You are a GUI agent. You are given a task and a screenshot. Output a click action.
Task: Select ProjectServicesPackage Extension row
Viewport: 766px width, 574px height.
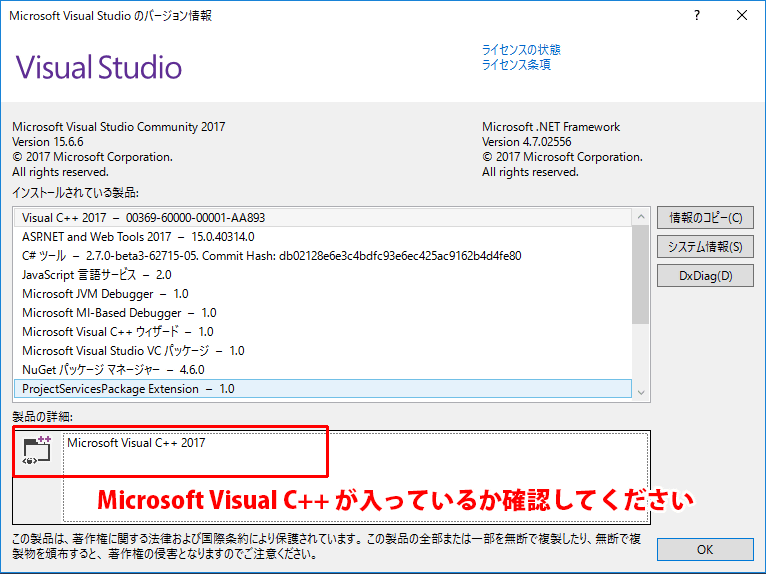[x=323, y=389]
